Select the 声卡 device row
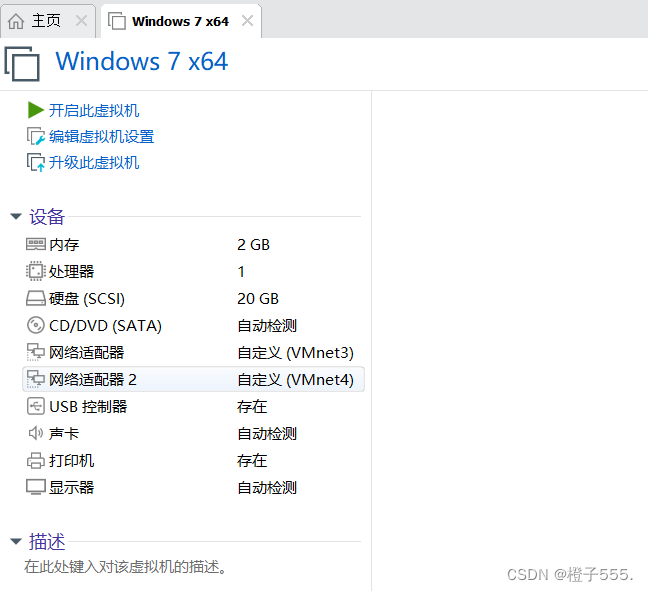The height and width of the screenshot is (591, 648). click(193, 434)
